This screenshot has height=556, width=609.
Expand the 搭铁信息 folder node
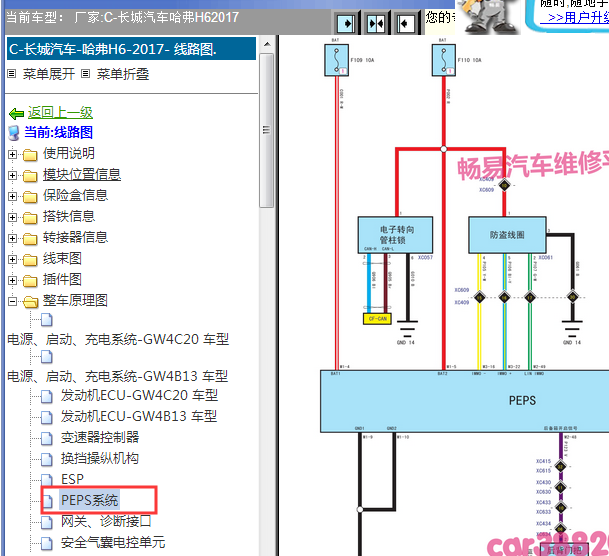[12, 217]
